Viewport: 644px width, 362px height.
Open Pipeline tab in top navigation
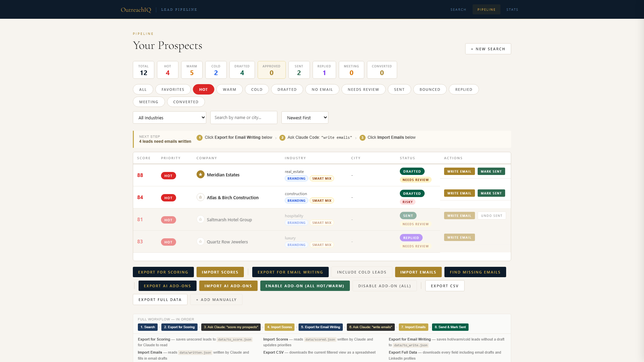click(486, 10)
